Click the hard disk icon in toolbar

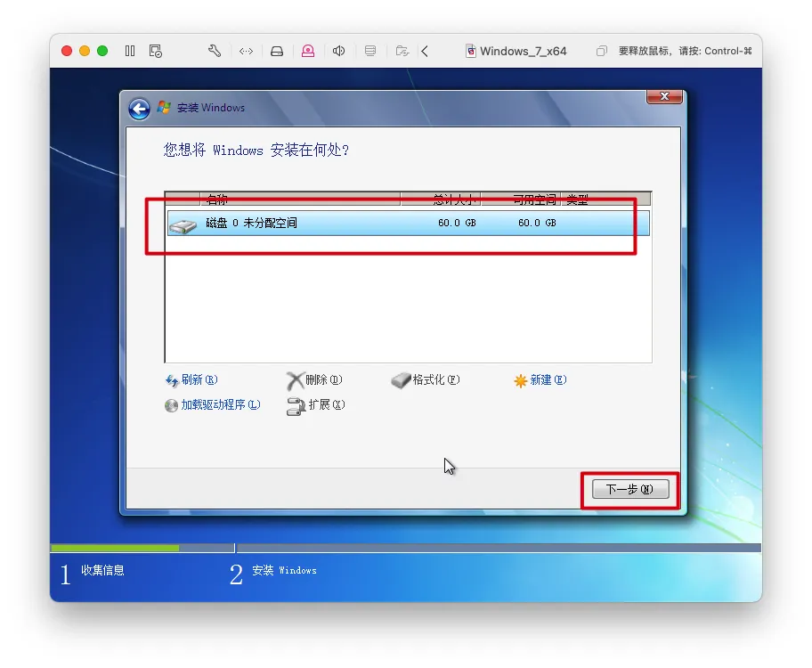point(277,51)
